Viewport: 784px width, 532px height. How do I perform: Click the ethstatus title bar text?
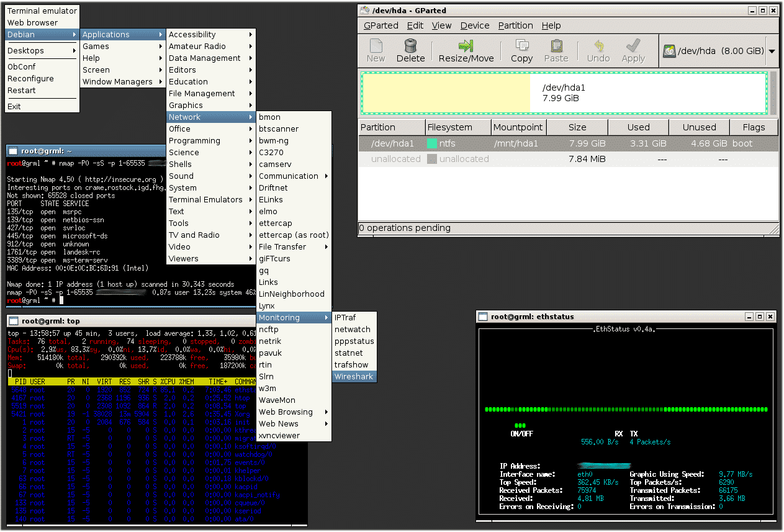533,317
